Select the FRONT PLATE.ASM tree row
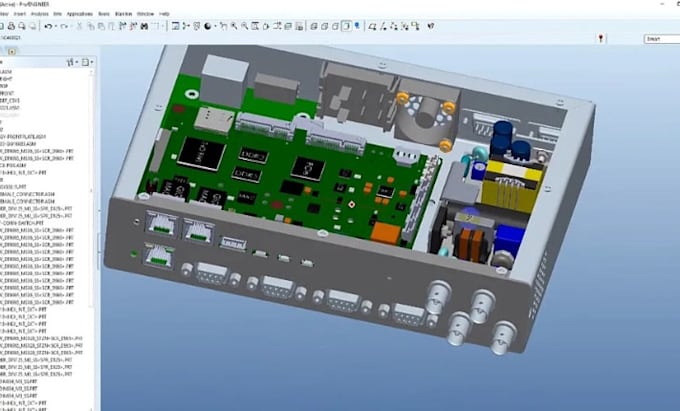Image resolution: width=680 pixels, height=411 pixels. click(x=23, y=137)
